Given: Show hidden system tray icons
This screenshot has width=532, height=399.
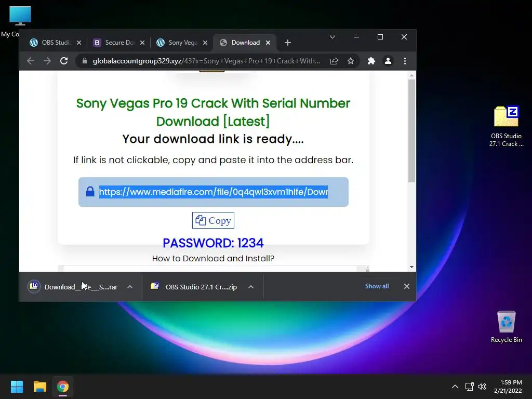Looking at the screenshot, I should pos(455,387).
